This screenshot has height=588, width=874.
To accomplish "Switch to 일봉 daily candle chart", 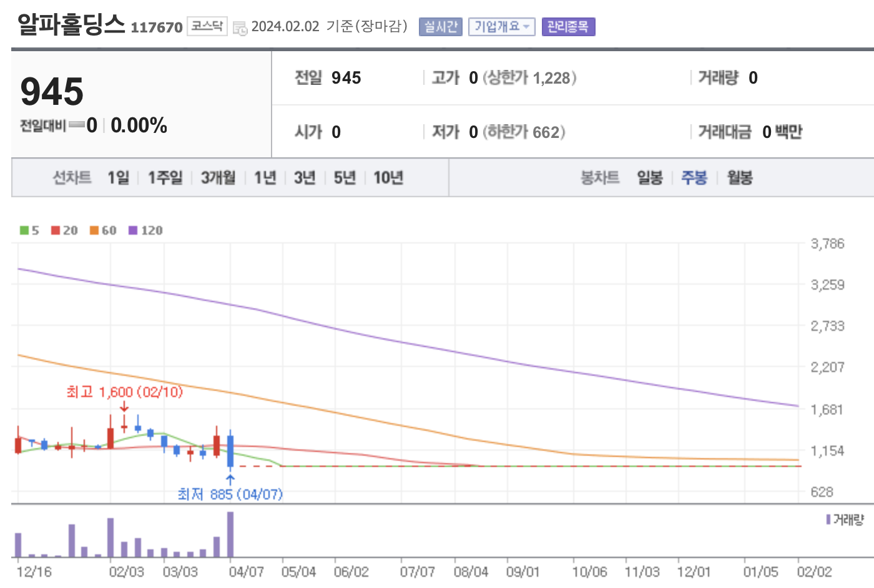I will pyautogui.click(x=650, y=178).
